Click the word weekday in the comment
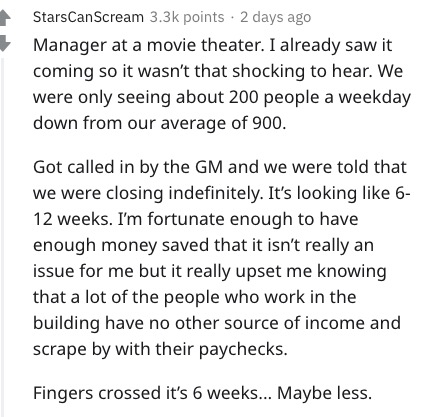The image size is (439, 417). pyautogui.click(x=375, y=98)
